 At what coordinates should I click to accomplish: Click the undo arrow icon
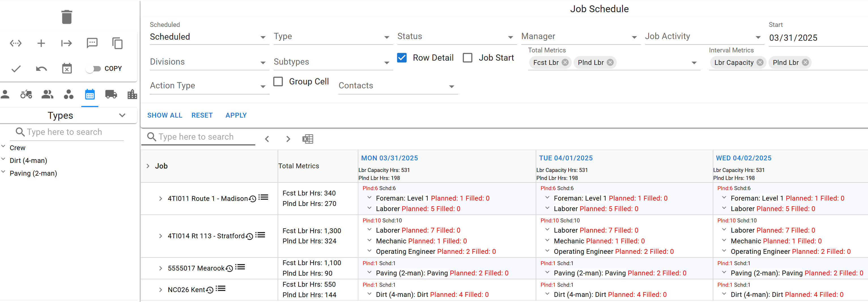[41, 69]
